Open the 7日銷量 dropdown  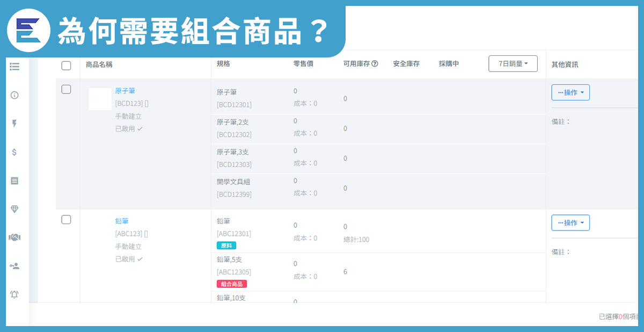click(513, 63)
